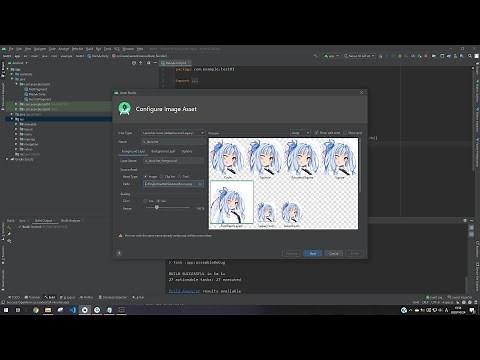Click the red stop icon in toolbar
The height and width of the screenshot is (360, 480).
tap(426, 56)
